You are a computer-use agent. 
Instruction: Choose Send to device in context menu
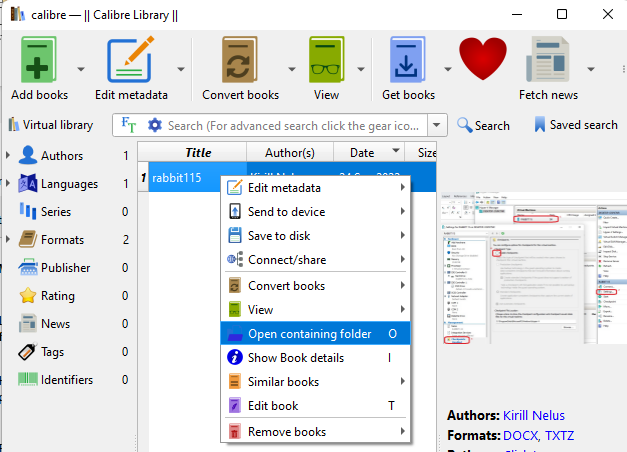coord(315,212)
